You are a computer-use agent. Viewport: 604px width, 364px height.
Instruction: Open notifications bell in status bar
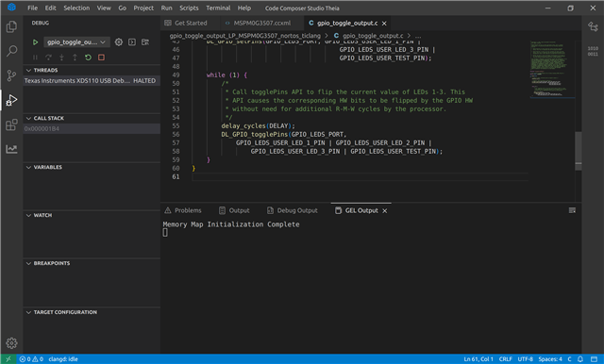(x=580, y=359)
